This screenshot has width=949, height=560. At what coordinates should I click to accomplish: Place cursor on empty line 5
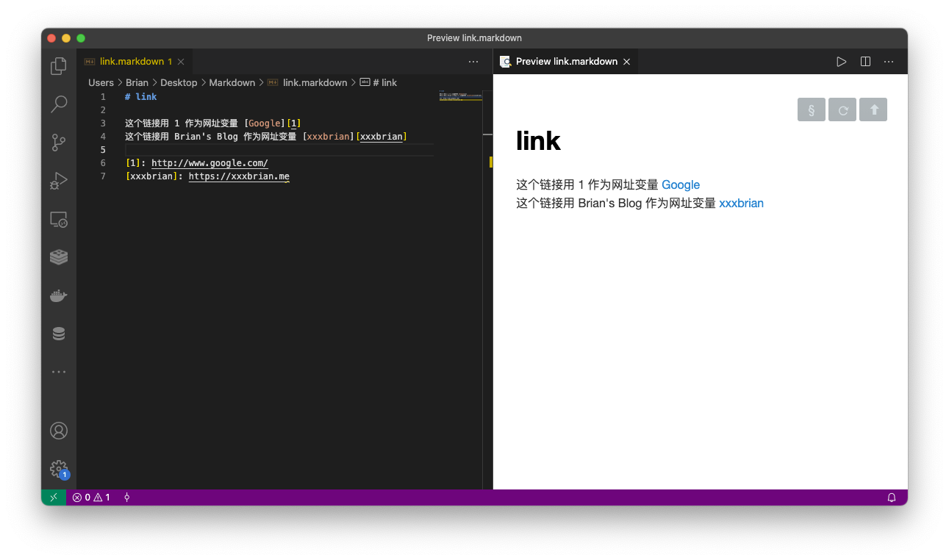click(x=279, y=150)
